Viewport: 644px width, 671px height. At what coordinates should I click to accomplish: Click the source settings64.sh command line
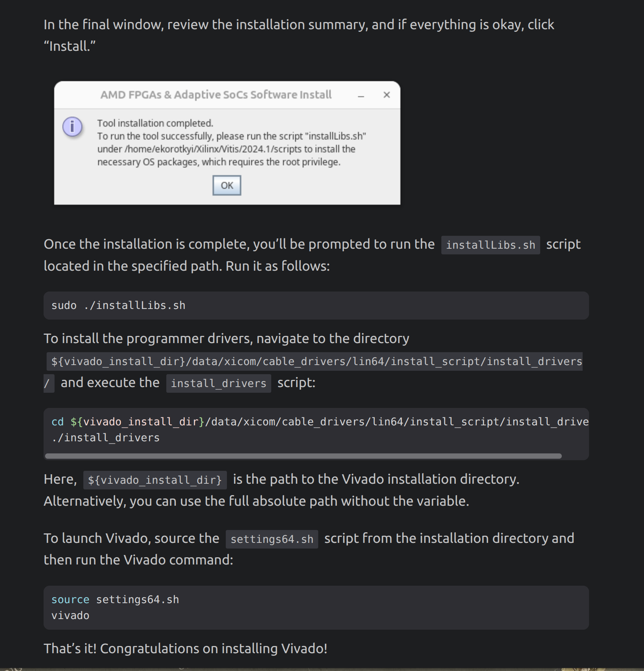pos(115,600)
